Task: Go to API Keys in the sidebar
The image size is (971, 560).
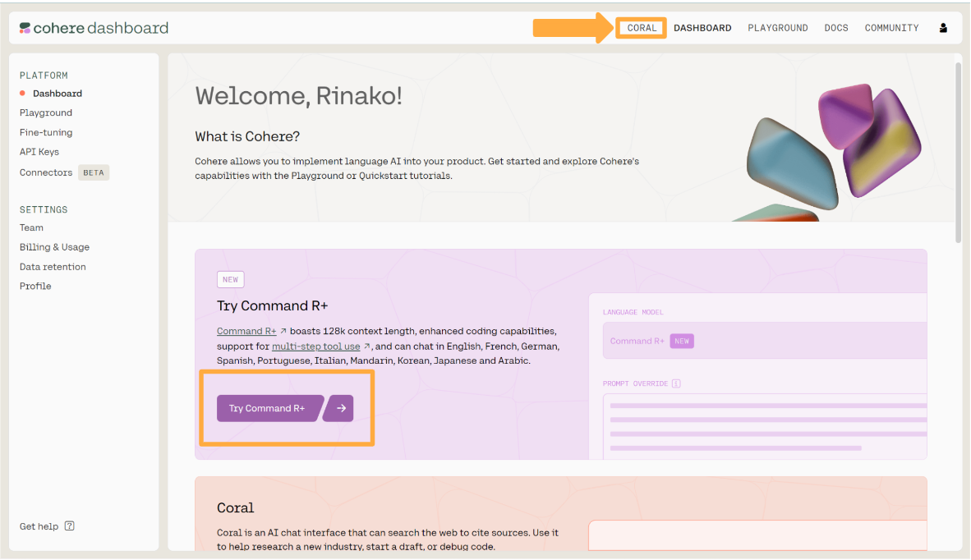Action: (x=39, y=152)
